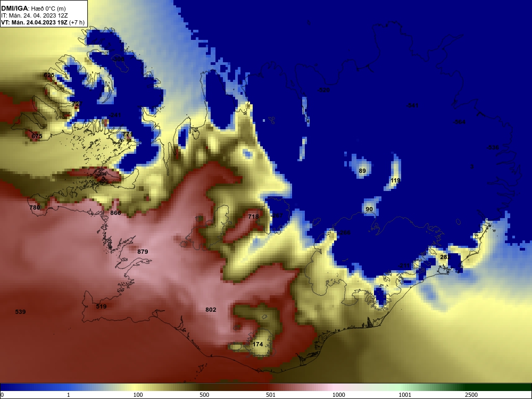Click the map value 802
Screen dimensions: 532x399
[211, 310]
